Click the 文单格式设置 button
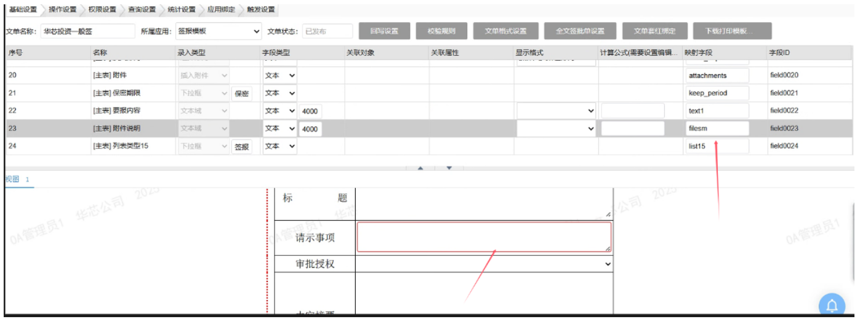The image size is (868, 319). coord(506,31)
